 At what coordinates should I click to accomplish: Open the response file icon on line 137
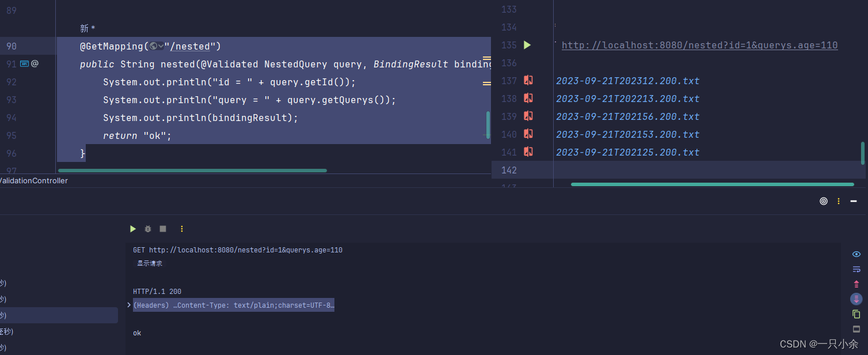pos(528,81)
